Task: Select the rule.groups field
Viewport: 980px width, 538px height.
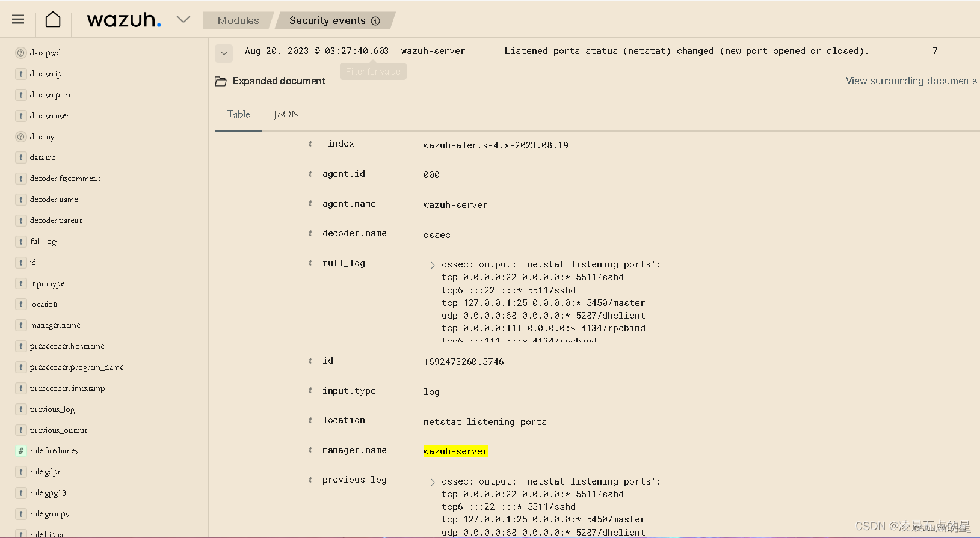Action: 49,514
